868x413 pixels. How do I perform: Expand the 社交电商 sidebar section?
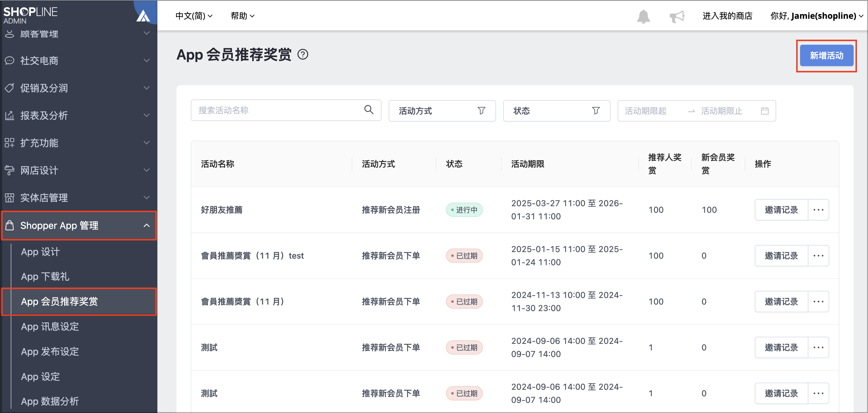pos(146,60)
